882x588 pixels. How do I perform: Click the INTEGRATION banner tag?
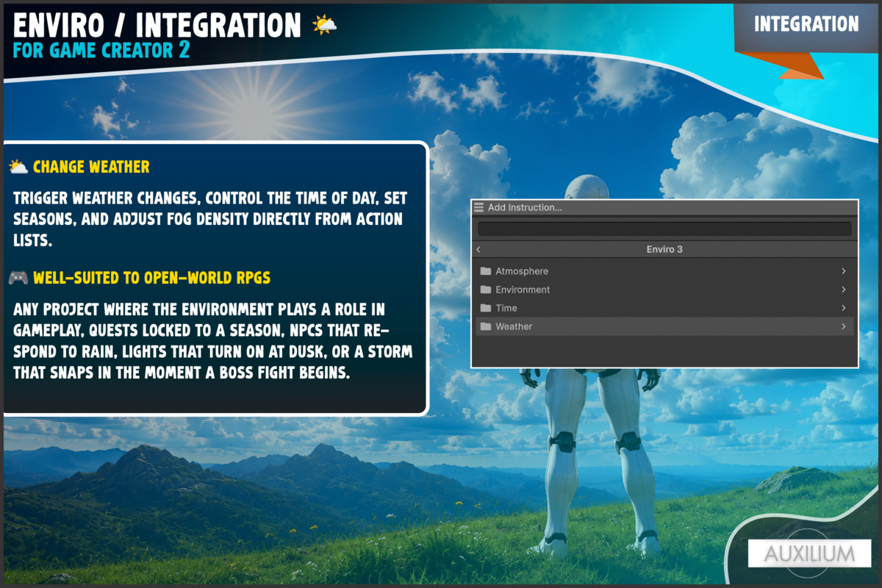point(806,24)
